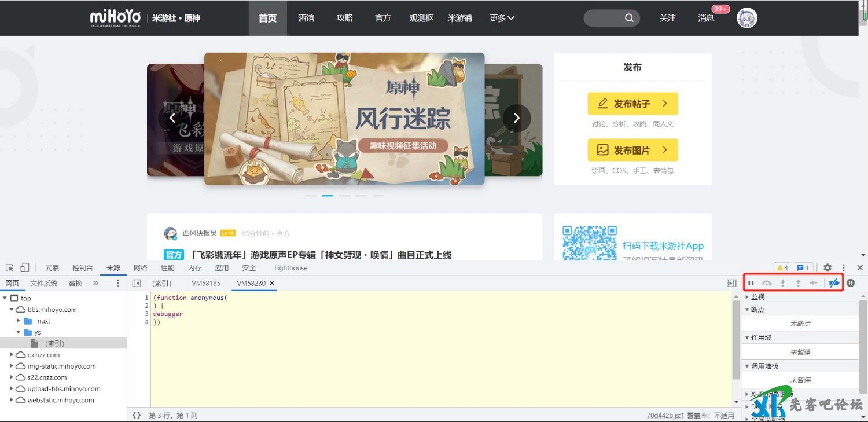This screenshot has width=868, height=422.
Task: Switch to the 网络 DevTools tab
Action: tap(141, 268)
